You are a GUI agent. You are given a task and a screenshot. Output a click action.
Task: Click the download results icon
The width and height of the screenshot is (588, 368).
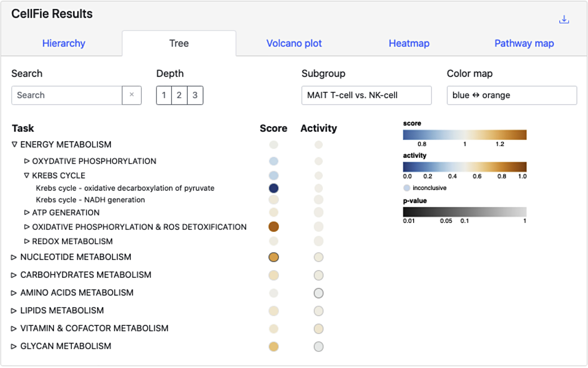tap(564, 19)
